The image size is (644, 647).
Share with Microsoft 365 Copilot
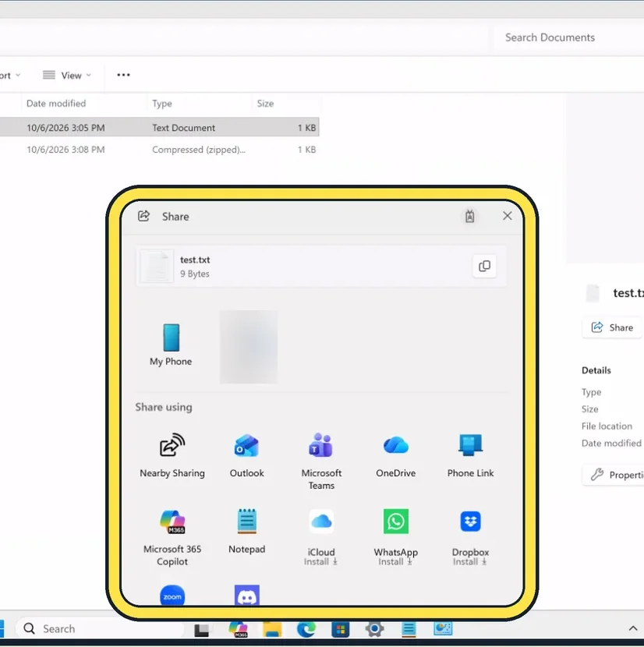[172, 537]
